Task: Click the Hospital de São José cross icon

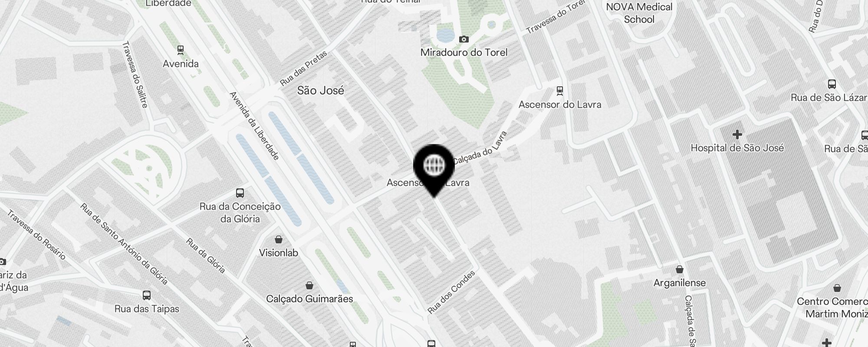Action: (737, 134)
